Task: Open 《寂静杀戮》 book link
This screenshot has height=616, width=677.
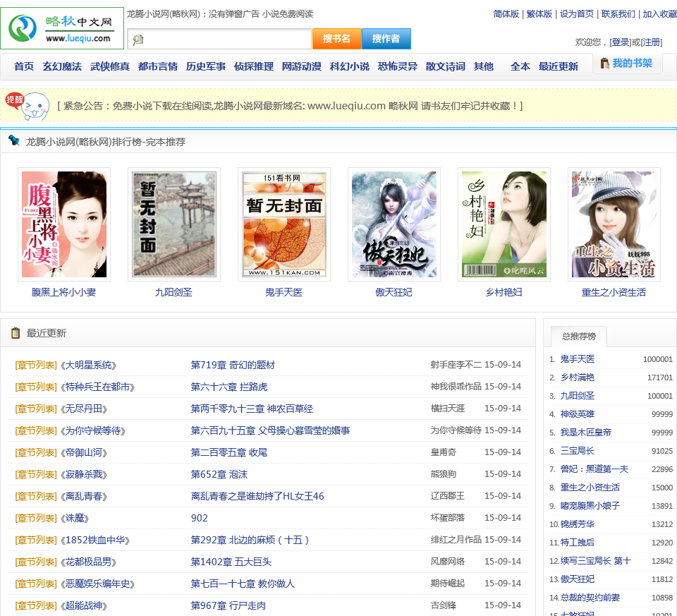Action: point(84,475)
